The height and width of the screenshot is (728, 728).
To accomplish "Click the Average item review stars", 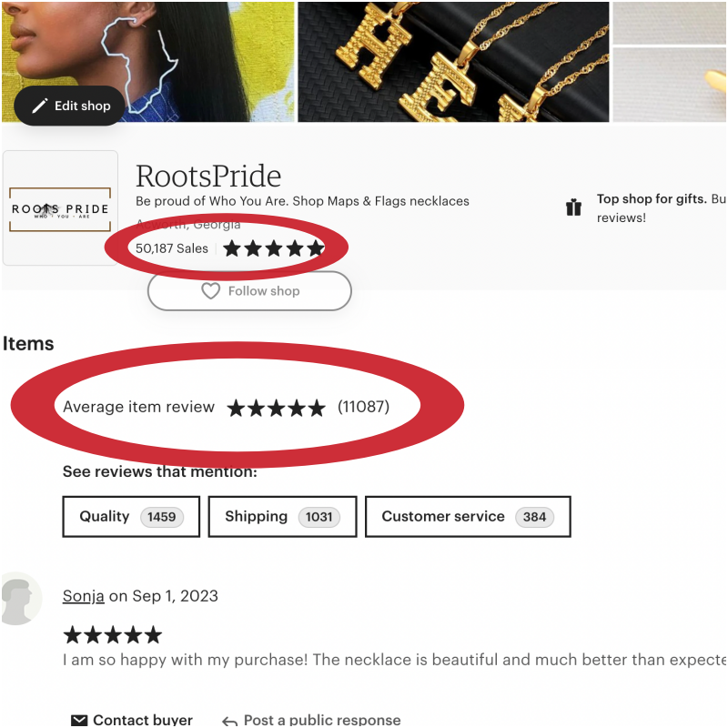I will point(277,408).
